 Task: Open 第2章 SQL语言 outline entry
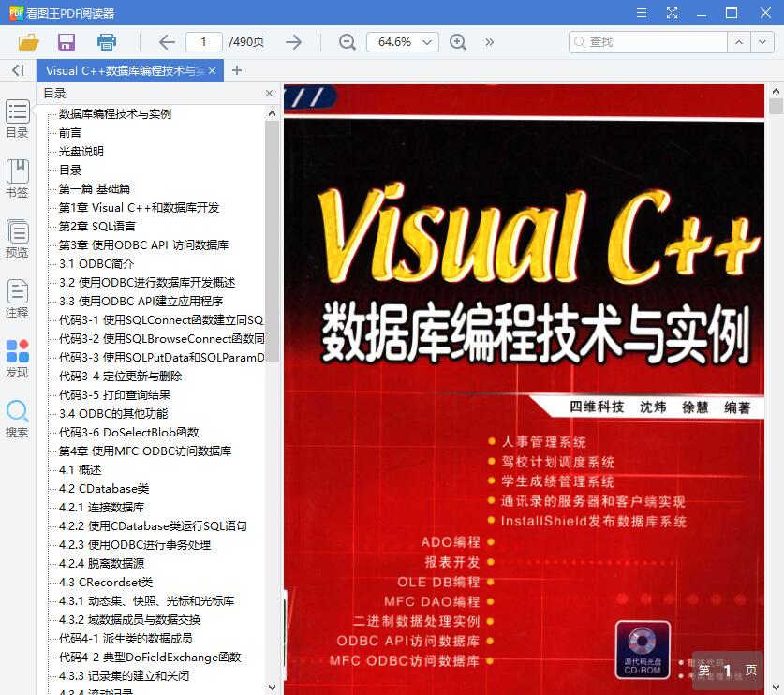(97, 227)
